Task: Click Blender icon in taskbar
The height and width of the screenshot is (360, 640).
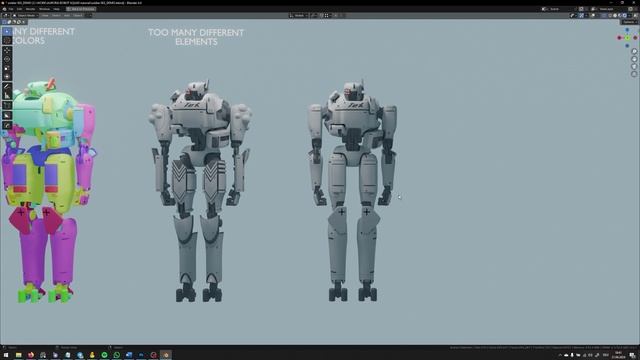Action: (x=166, y=355)
